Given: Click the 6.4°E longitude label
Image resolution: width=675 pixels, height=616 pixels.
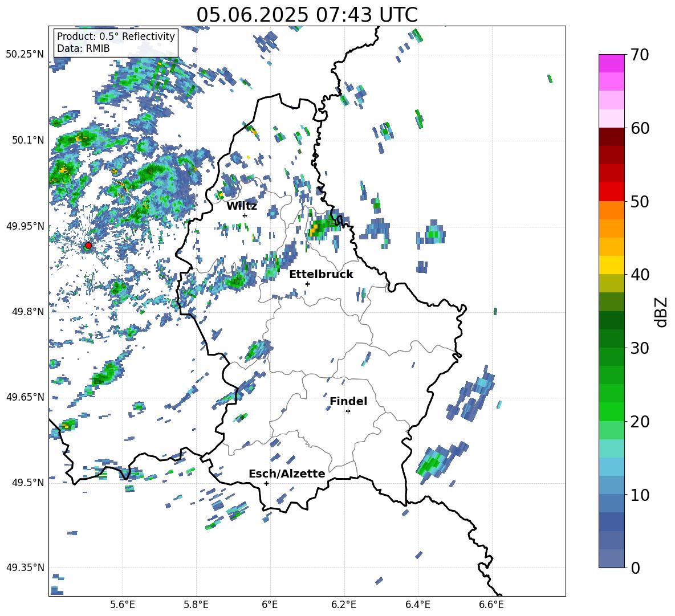Looking at the screenshot, I should (417, 605).
